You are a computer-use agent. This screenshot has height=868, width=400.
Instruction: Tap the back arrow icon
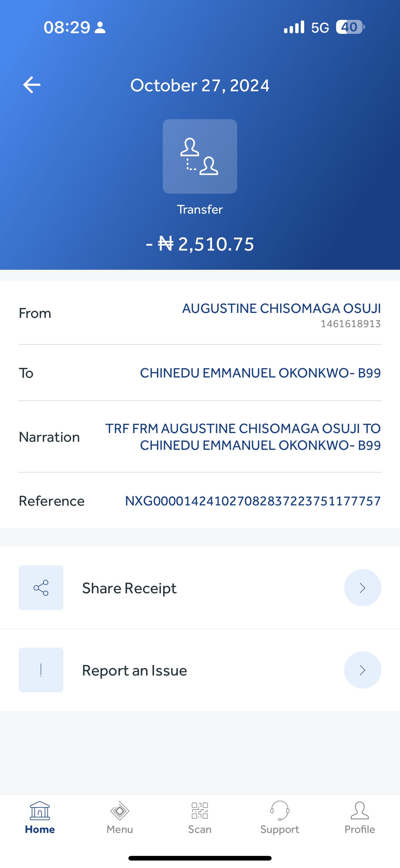pyautogui.click(x=32, y=84)
